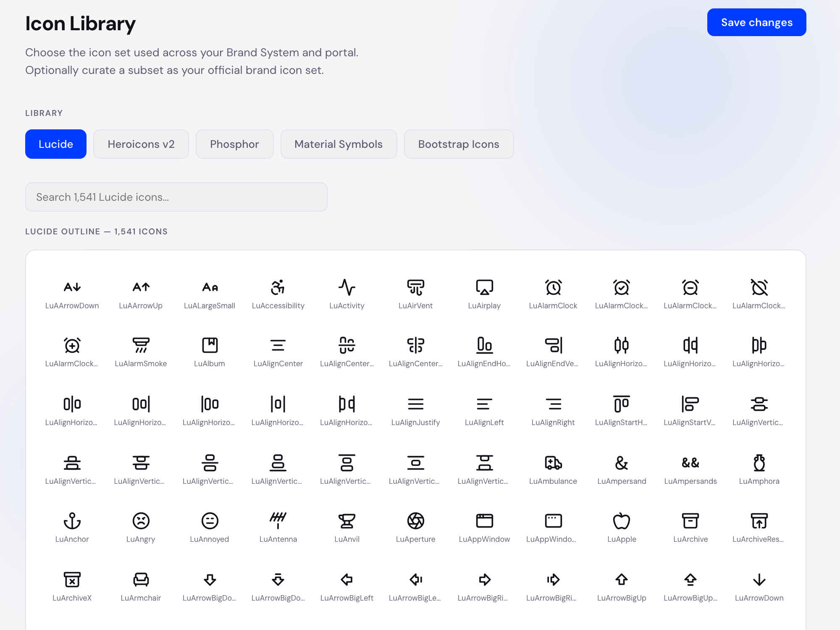
Task: Switch to the Lucide library tab
Action: (x=56, y=144)
